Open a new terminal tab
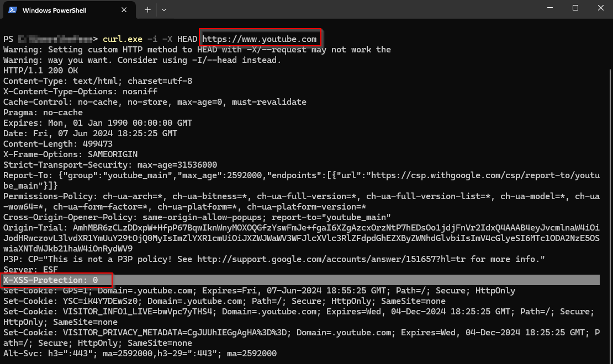 click(147, 10)
